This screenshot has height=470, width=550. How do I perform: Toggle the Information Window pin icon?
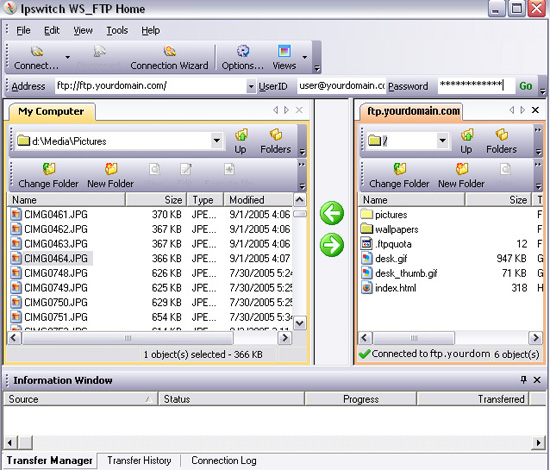[x=523, y=380]
